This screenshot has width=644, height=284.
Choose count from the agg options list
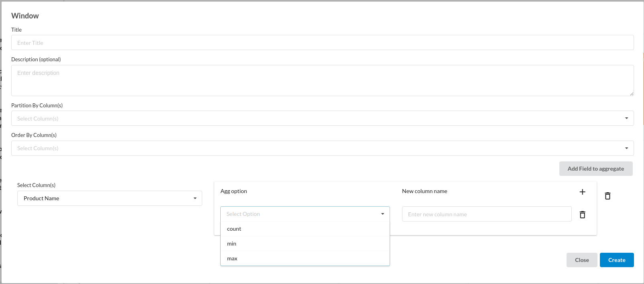click(305, 229)
